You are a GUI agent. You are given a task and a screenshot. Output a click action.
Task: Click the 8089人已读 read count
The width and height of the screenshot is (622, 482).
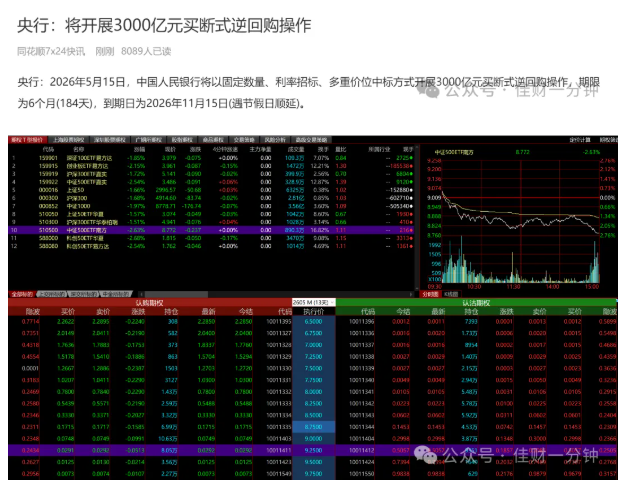point(146,51)
